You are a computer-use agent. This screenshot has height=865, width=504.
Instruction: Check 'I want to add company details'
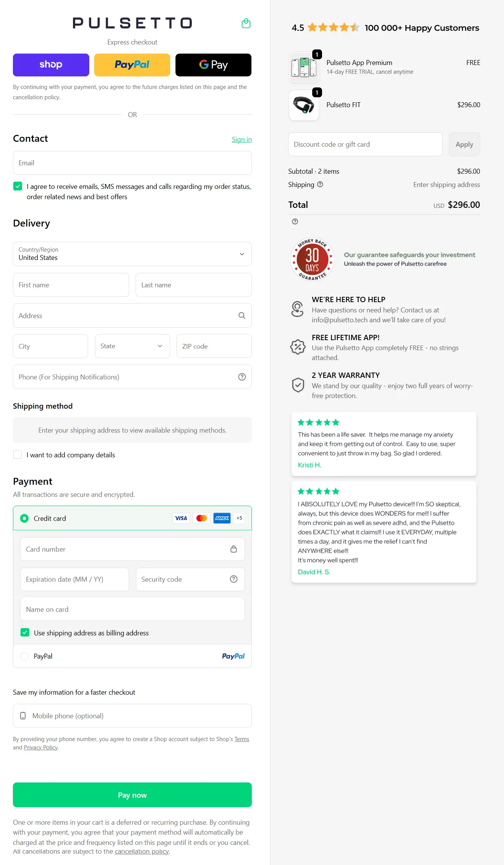point(17,454)
